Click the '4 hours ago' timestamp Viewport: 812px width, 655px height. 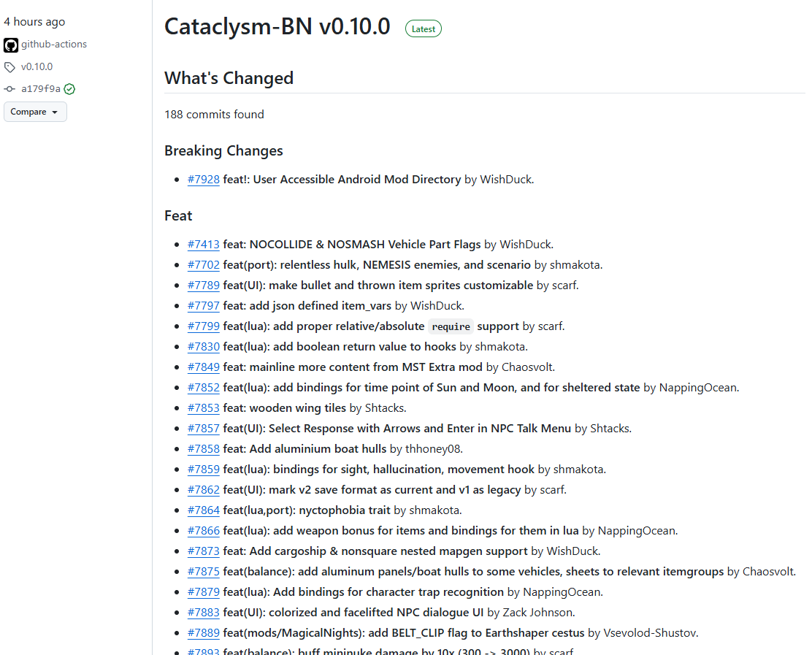pyautogui.click(x=34, y=22)
